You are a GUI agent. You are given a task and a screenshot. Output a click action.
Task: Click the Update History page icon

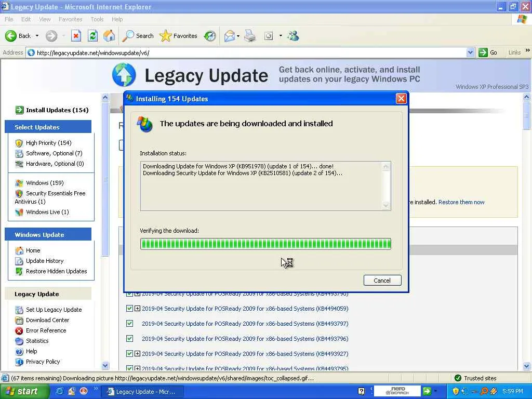tap(19, 261)
